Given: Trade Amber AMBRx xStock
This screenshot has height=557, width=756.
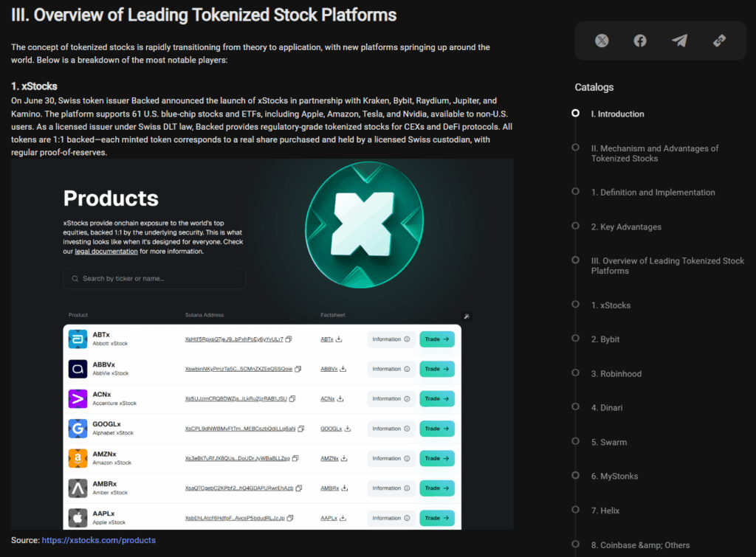Looking at the screenshot, I should (x=437, y=488).
